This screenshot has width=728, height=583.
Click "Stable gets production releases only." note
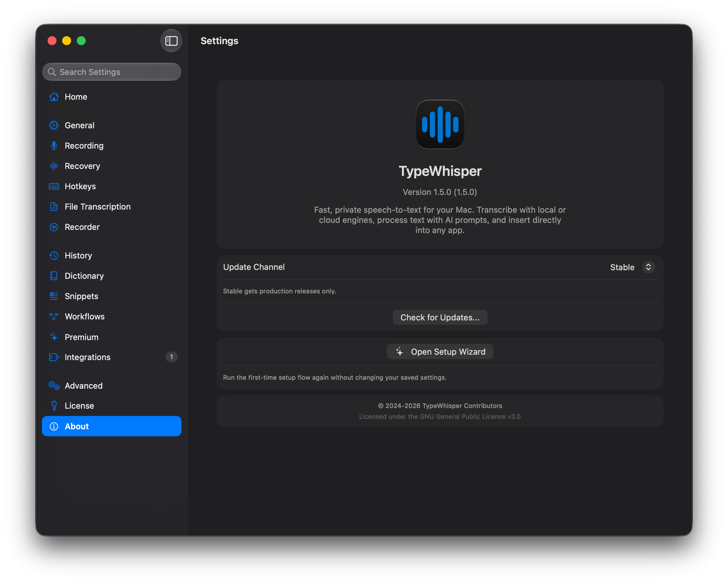pos(280,291)
